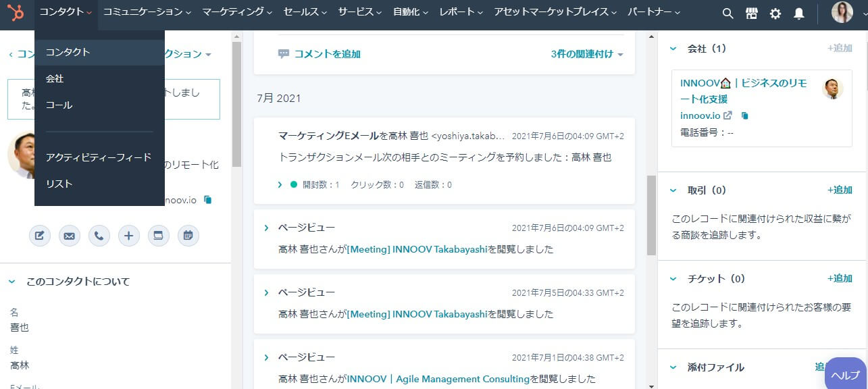Open the 3件の関連付け dropdown
This screenshot has height=389, width=868.
pos(586,54)
